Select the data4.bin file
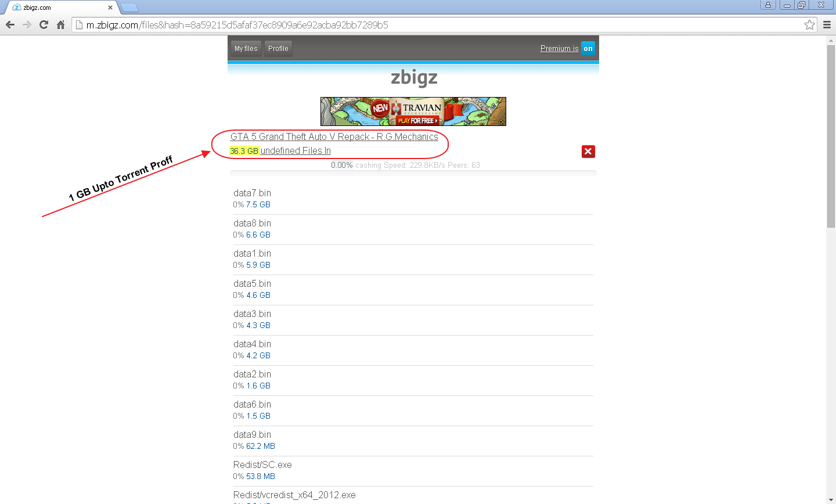The width and height of the screenshot is (836, 504). (x=252, y=344)
